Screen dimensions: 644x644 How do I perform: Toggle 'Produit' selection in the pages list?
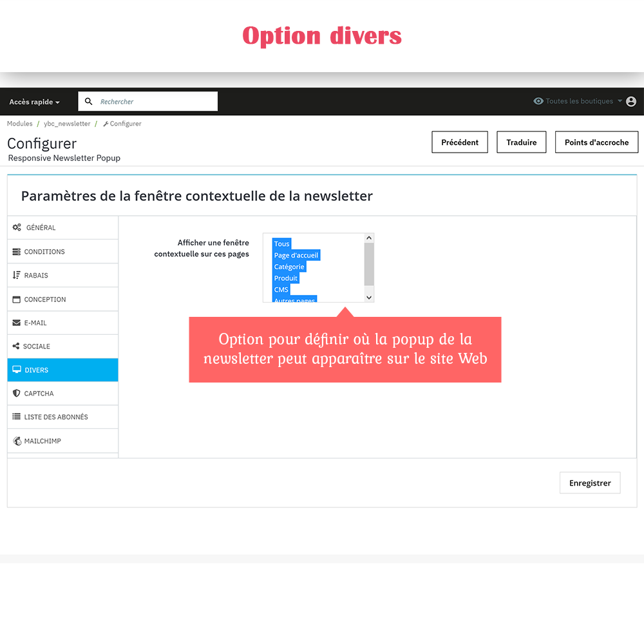coord(286,278)
